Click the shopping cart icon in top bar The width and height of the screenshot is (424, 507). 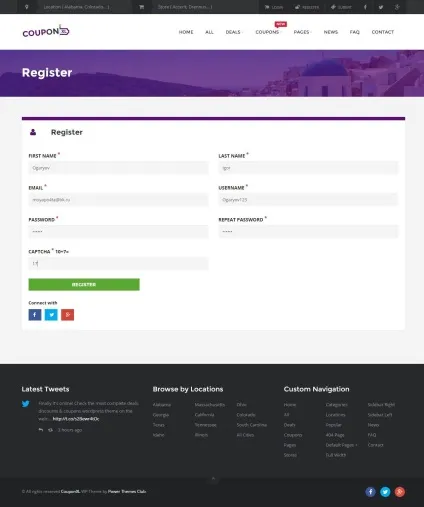click(142, 7)
